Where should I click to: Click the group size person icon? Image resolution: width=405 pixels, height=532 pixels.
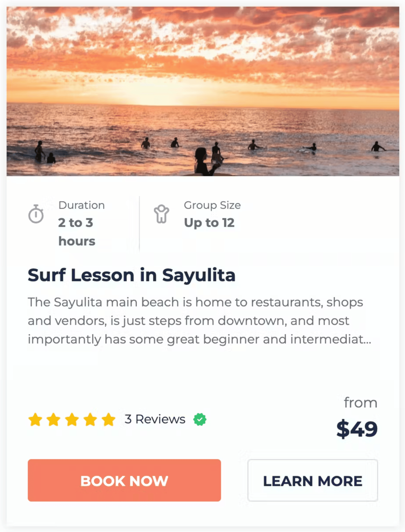point(161,214)
